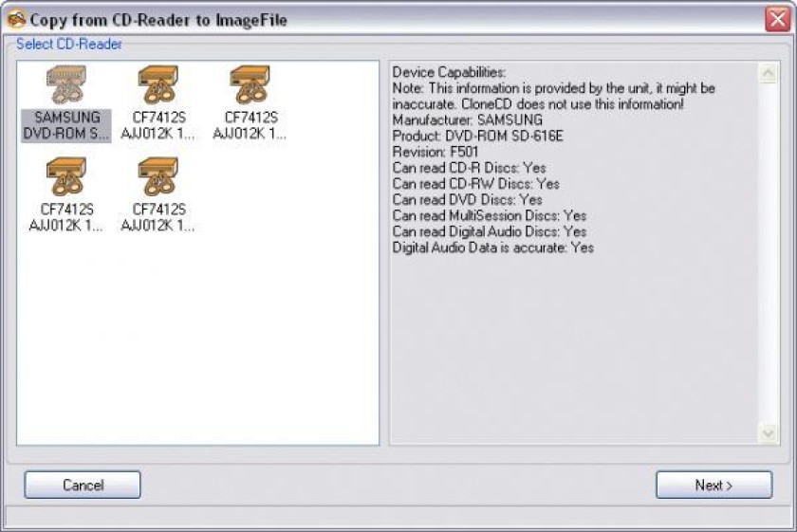The height and width of the screenshot is (532, 797).
Task: Click Cancel to abort copying
Action: 83,485
